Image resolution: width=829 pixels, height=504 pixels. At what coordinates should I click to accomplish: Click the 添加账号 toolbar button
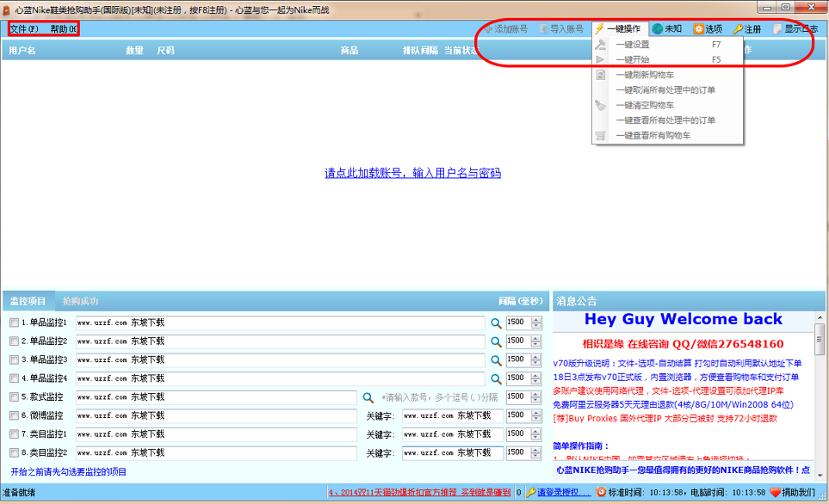click(x=506, y=29)
